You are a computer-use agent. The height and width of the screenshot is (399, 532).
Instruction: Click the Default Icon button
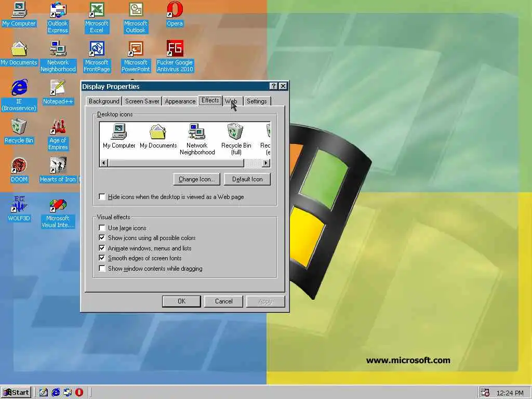(247, 179)
